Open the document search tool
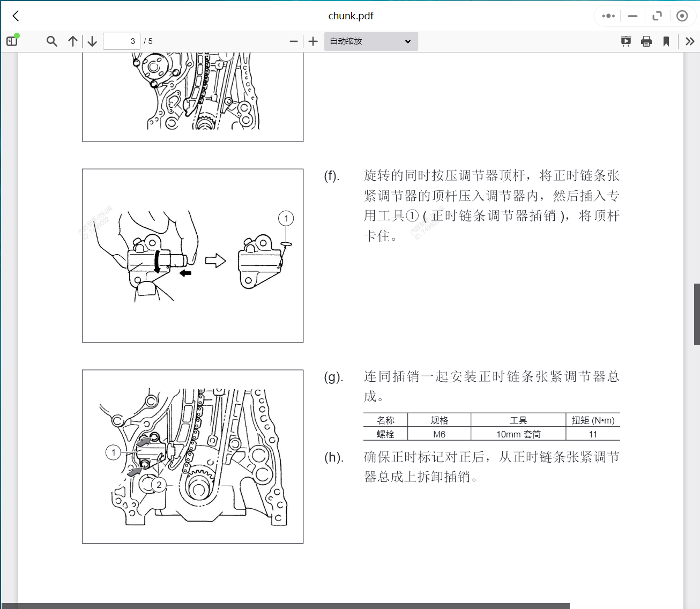The height and width of the screenshot is (609, 700). 51,41
